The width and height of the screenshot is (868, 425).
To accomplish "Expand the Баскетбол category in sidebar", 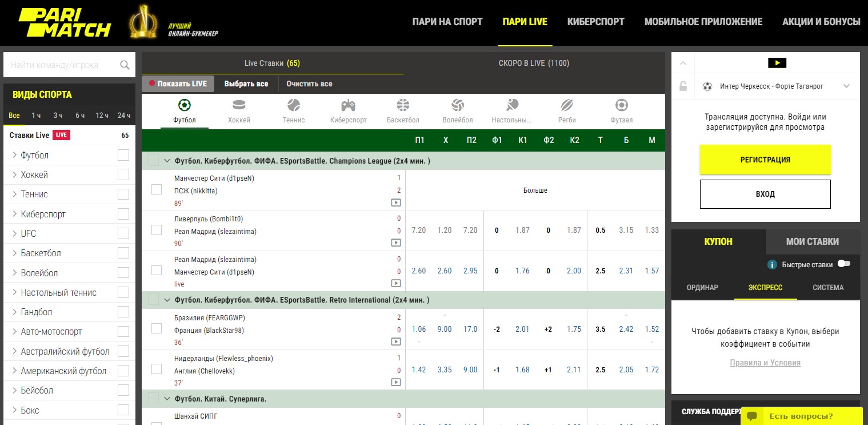I will pos(14,253).
